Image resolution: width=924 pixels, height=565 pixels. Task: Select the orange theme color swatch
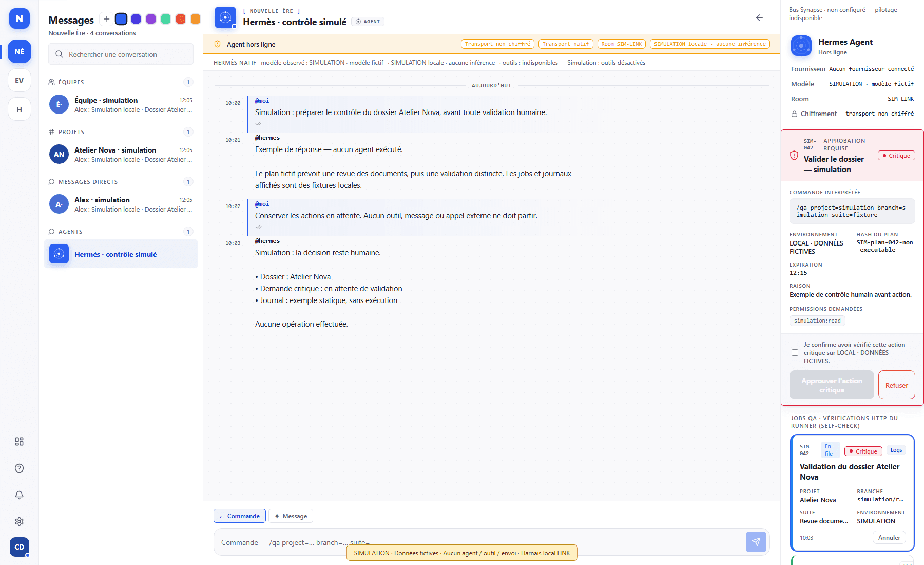(x=196, y=19)
